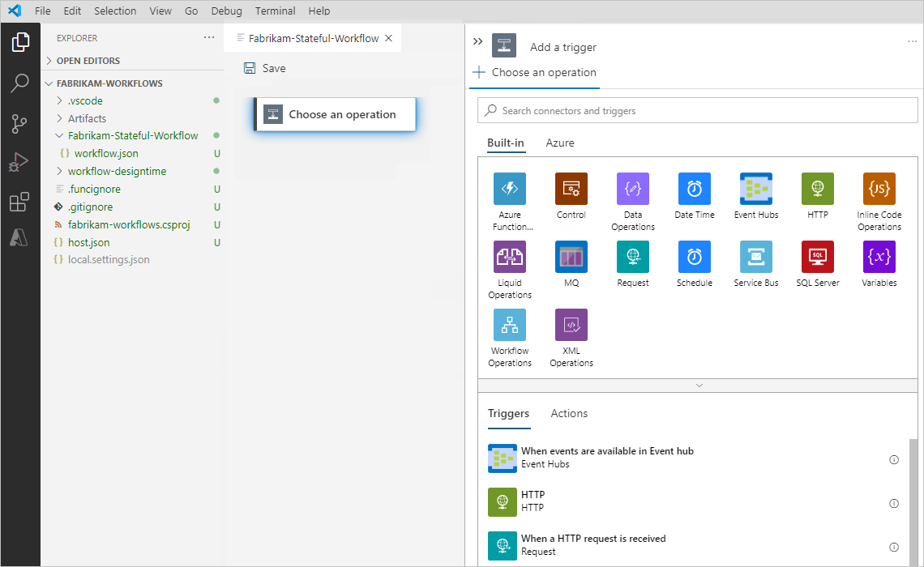Open the Azure view in activity bar
This screenshot has width=924, height=567.
pyautogui.click(x=19, y=237)
